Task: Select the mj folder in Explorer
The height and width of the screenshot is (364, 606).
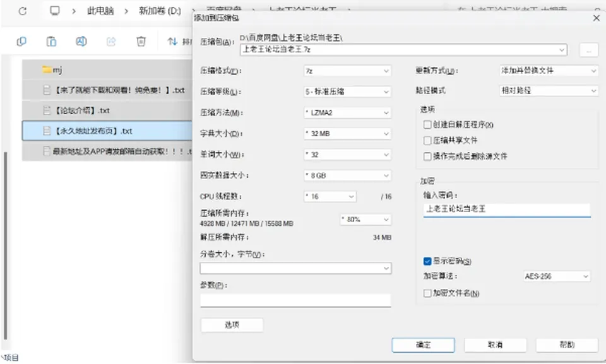Action: [x=107, y=70]
